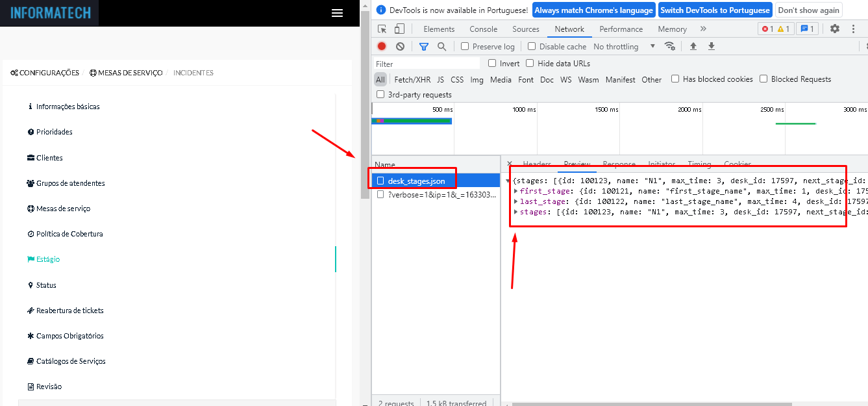
Task: Filter requests by Img type
Action: coord(477,79)
